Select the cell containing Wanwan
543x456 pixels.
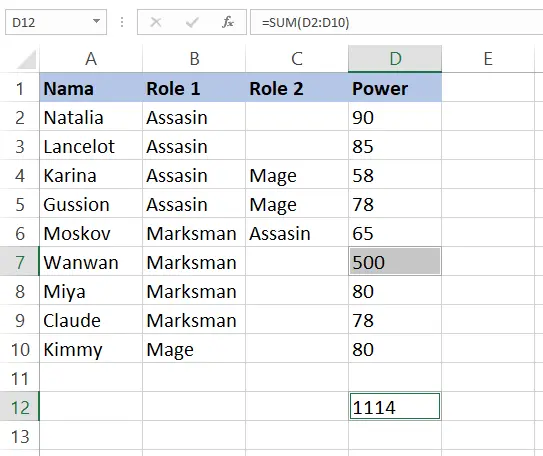[x=91, y=262]
